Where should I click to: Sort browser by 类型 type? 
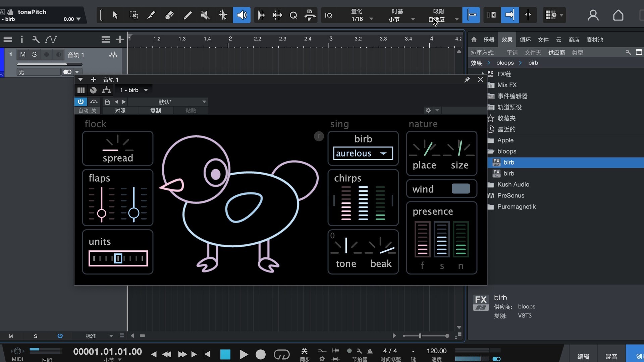click(x=577, y=53)
